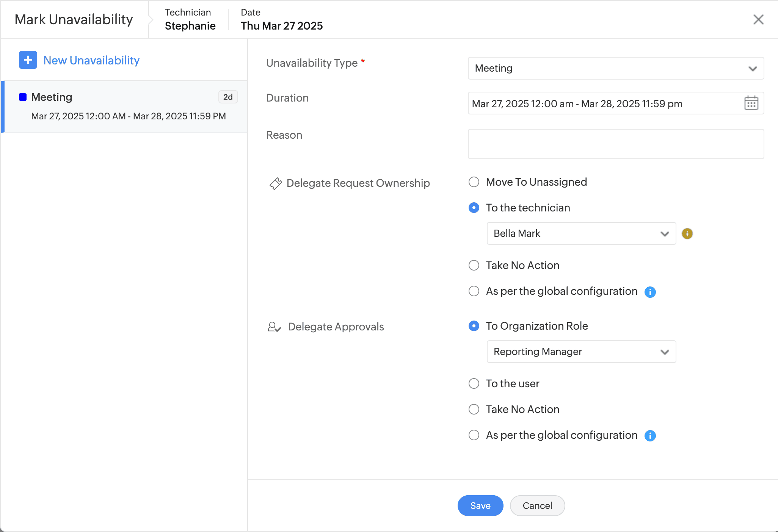Click the Delegate Approvals user-check icon

tap(274, 327)
